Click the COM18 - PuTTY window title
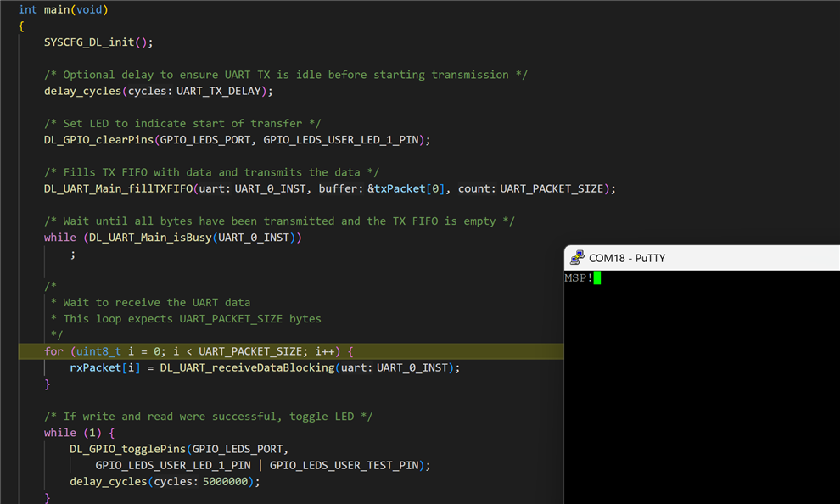Screen dimensions: 840x504 [627, 258]
